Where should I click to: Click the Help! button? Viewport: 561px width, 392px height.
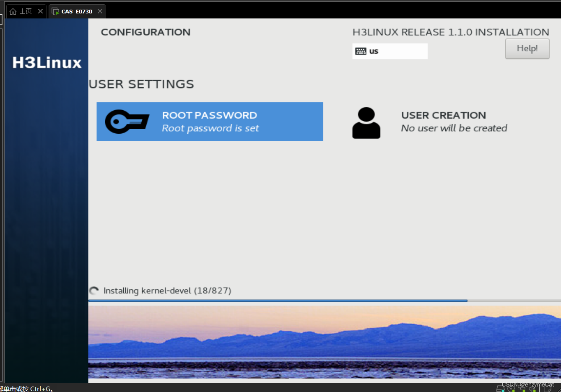[527, 49]
